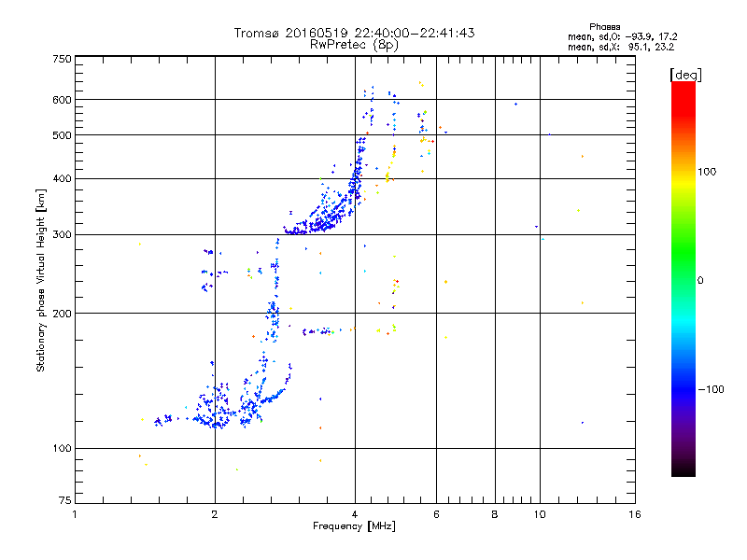Screen dimensions: 747x560
Task: Click the 'Phases' statistics heading
Action: (604, 27)
